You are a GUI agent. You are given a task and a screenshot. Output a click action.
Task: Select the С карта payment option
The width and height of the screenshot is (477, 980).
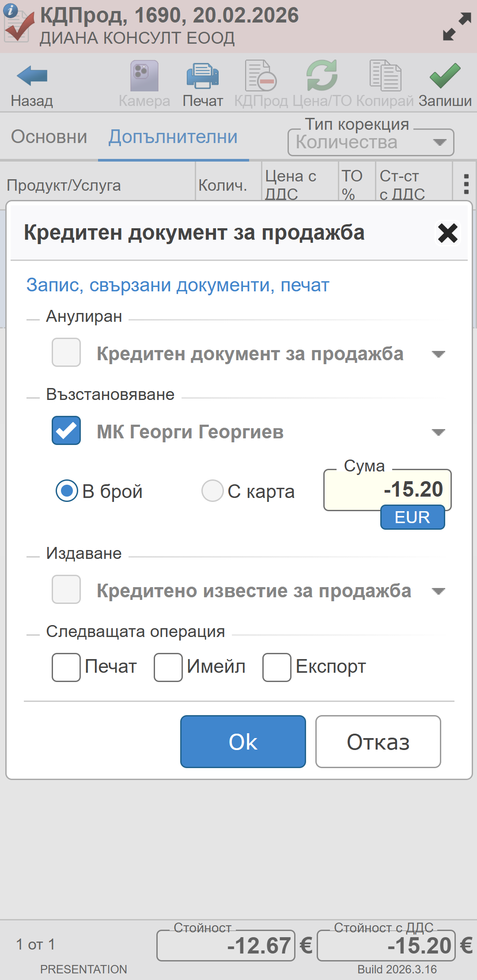(x=212, y=491)
